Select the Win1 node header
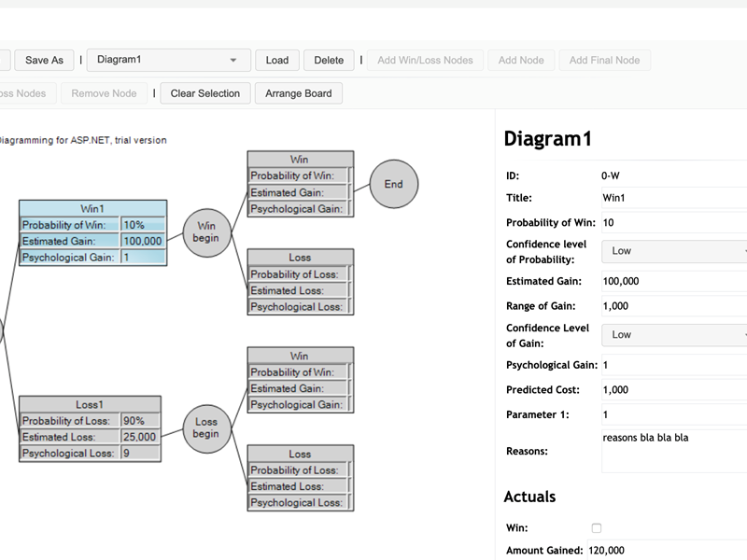The width and height of the screenshot is (747, 560). pyautogui.click(x=92, y=208)
